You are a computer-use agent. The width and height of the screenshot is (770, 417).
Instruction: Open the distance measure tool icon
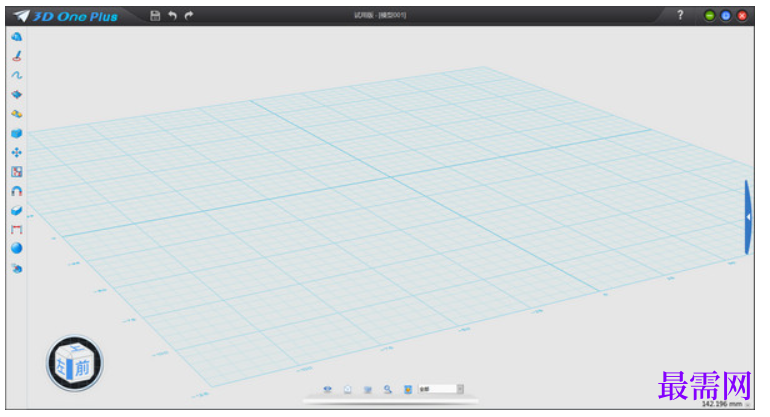pos(17,229)
